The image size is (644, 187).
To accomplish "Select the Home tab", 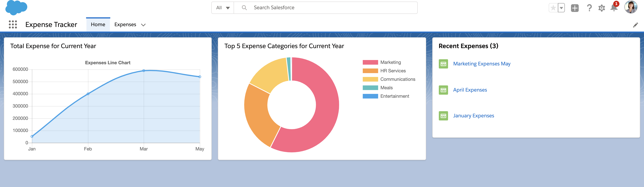I will (x=98, y=25).
